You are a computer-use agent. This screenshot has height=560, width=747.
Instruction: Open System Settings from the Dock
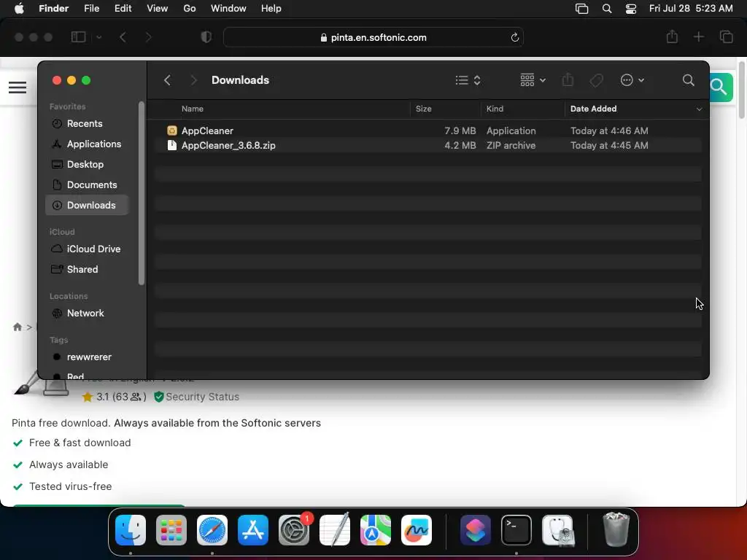[294, 530]
